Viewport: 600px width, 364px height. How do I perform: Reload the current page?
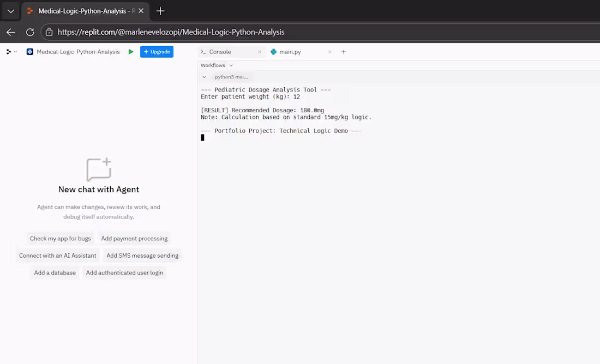(30, 32)
